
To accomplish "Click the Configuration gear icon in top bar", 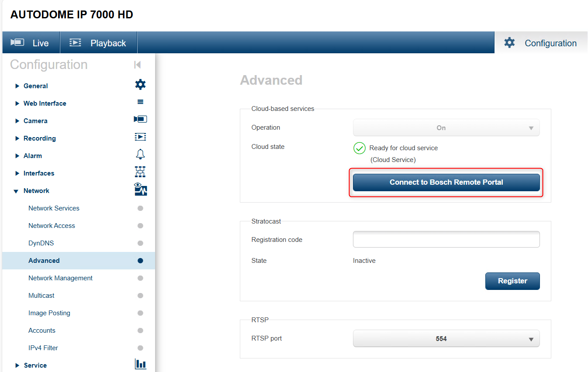I will (x=509, y=42).
